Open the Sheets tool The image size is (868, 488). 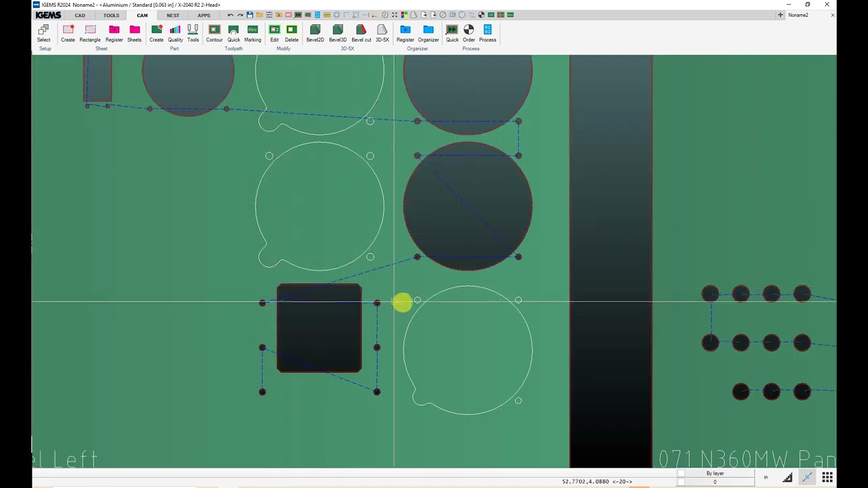point(134,33)
